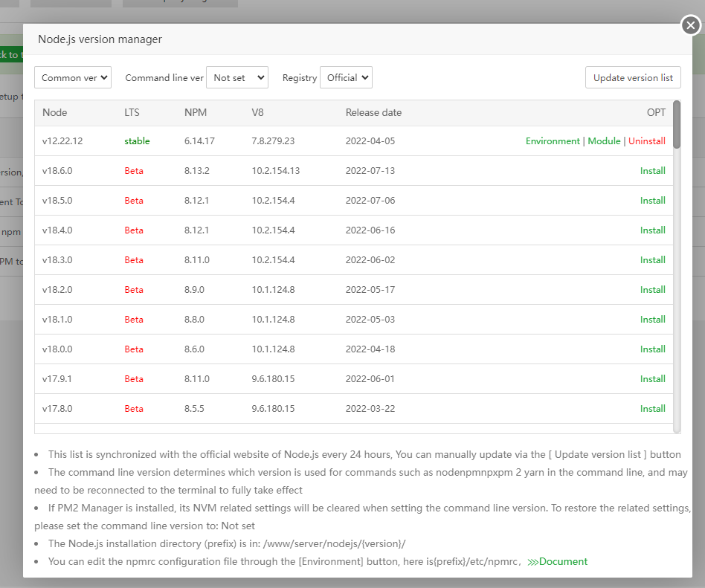Install Node v18.3.0

click(652, 260)
